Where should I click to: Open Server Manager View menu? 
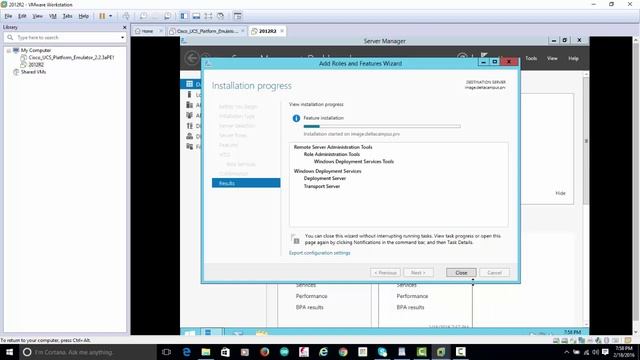coord(552,58)
